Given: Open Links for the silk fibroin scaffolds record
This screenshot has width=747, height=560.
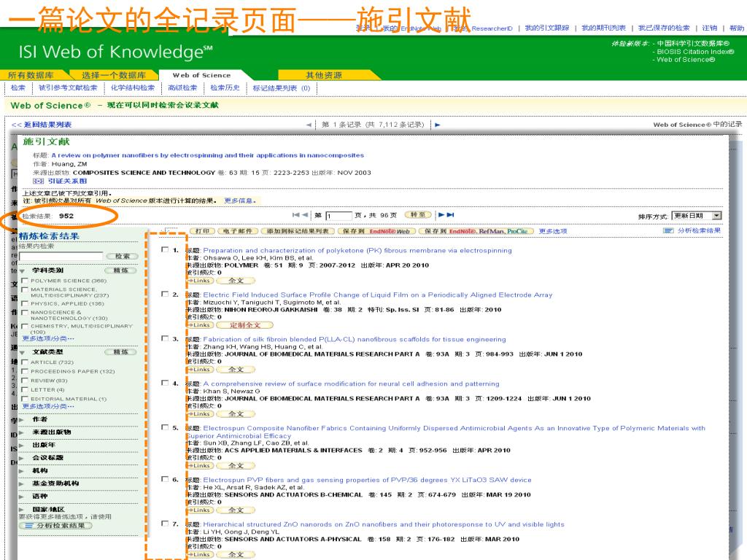Looking at the screenshot, I should [199, 370].
